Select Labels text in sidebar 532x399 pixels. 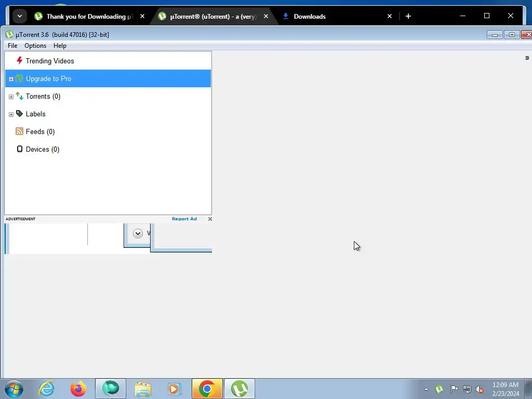36,114
